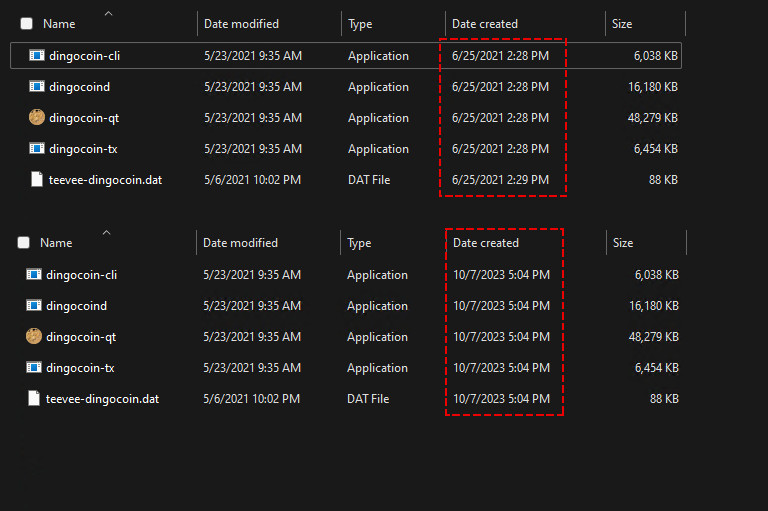Screen dimensions: 768x511
Task: Click 48,279 KB size in lower list
Action: click(x=654, y=337)
